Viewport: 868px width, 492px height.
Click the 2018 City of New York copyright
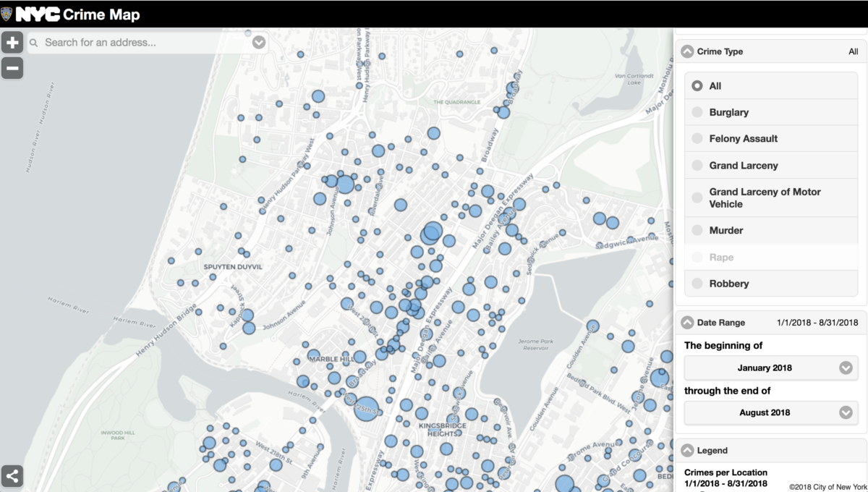point(827,487)
